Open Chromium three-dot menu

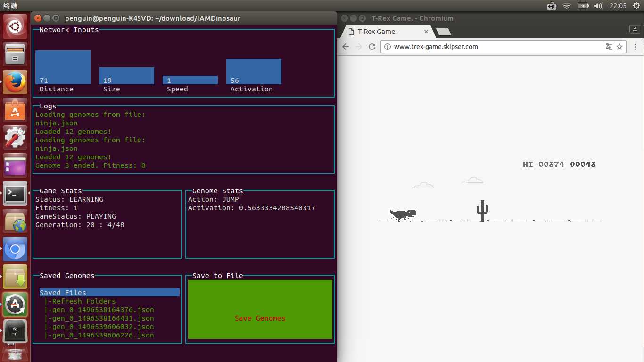(636, 47)
